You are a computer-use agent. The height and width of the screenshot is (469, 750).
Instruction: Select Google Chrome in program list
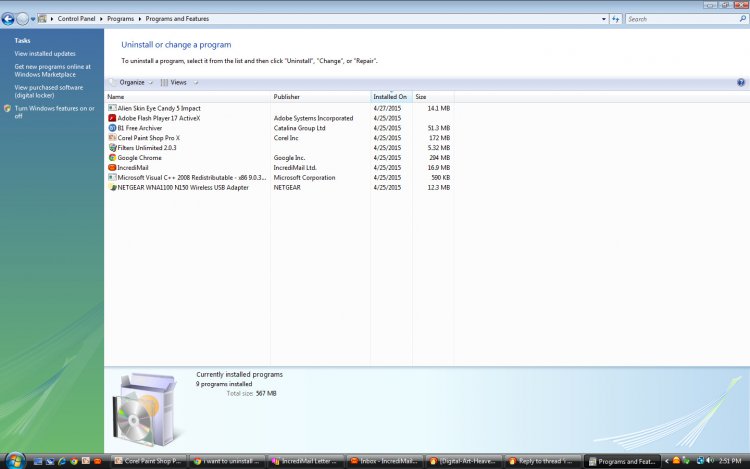point(140,158)
